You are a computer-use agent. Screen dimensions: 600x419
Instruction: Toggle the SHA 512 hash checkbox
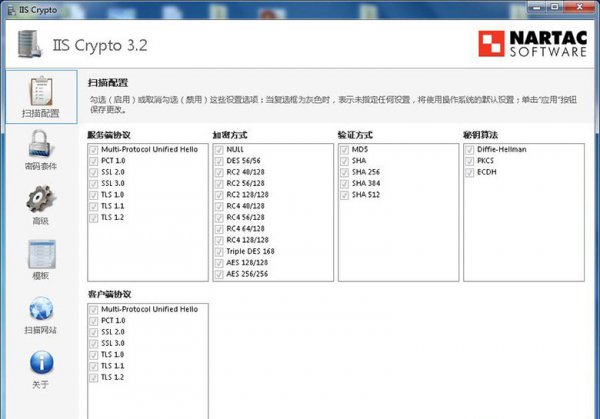pyautogui.click(x=344, y=195)
